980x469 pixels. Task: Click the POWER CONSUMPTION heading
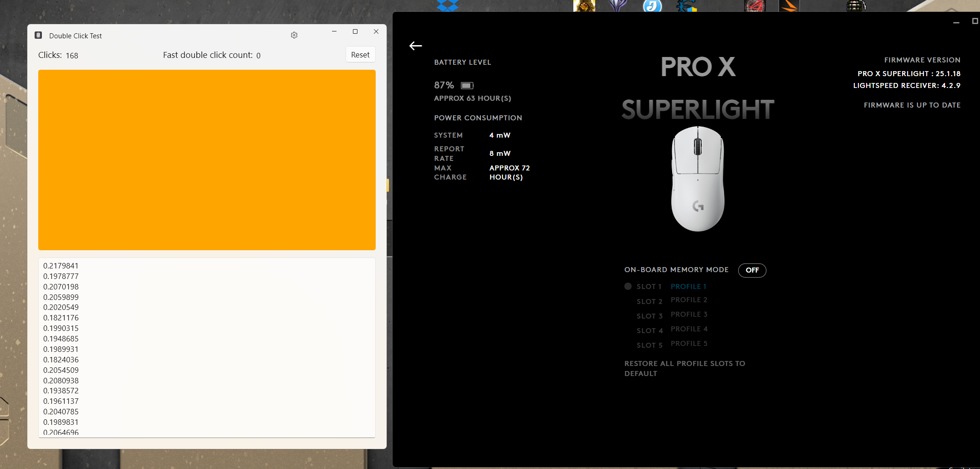(478, 118)
